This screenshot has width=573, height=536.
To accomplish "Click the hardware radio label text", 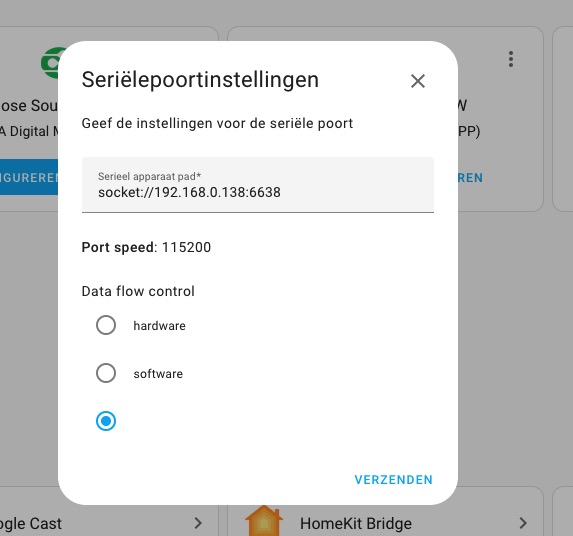I will pos(159,326).
